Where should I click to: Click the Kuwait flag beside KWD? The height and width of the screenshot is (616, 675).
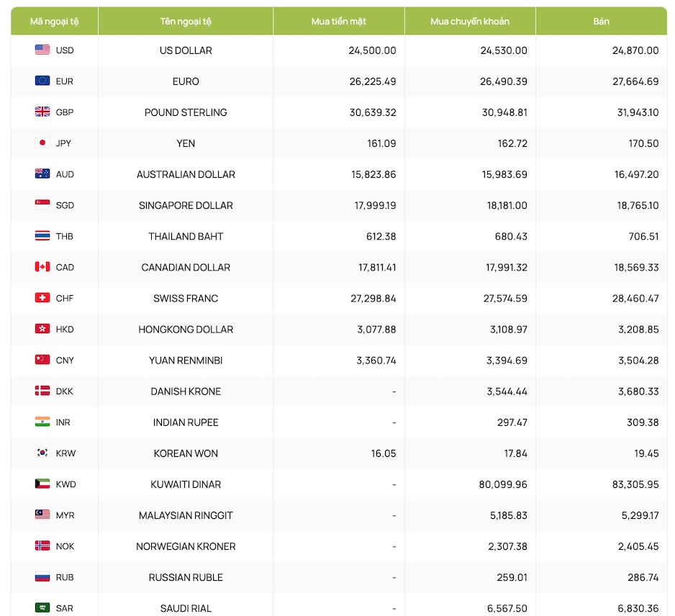pyautogui.click(x=42, y=484)
